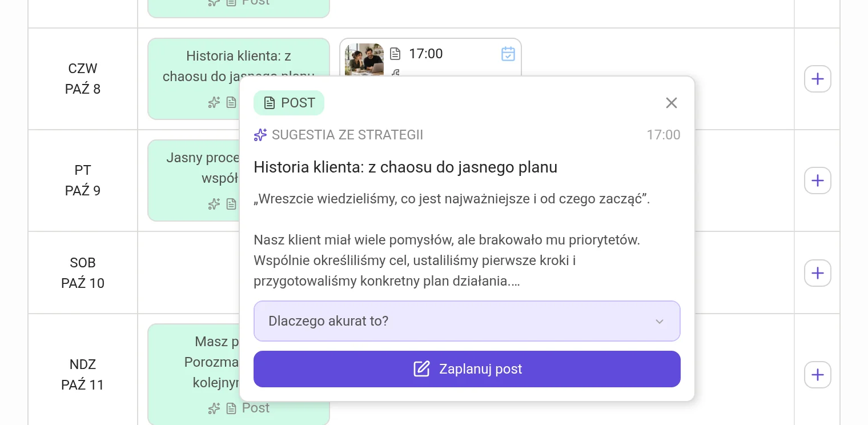Click the pencil icon in Zaplanuj post button
Viewport: 868px width, 425px height.
[x=421, y=369]
